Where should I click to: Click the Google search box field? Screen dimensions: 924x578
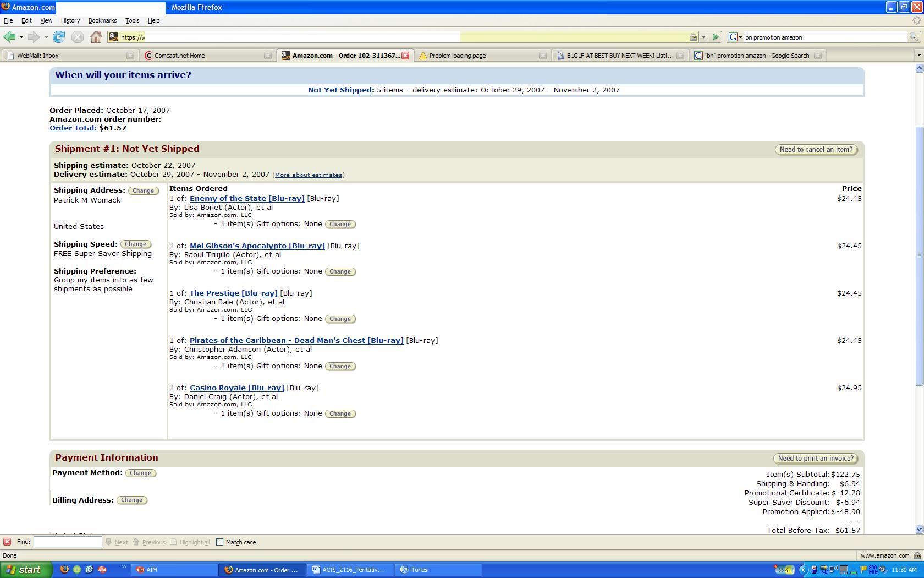coord(824,37)
